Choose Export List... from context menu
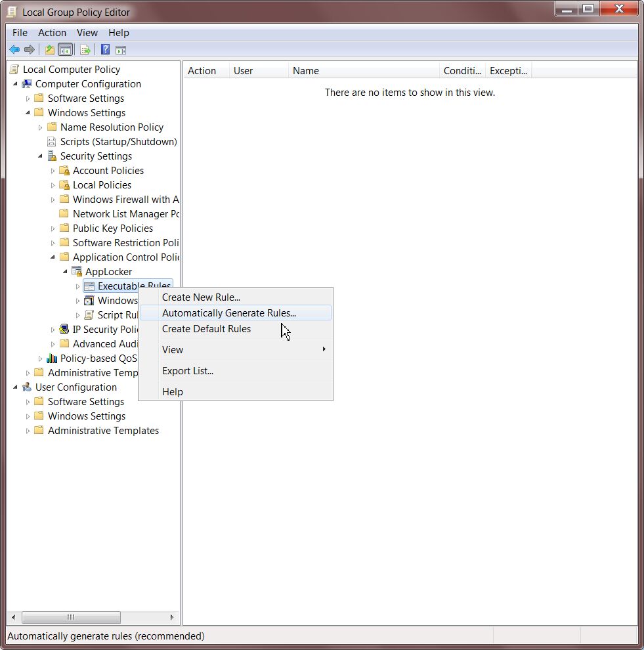The width and height of the screenshot is (644, 650). (236, 371)
